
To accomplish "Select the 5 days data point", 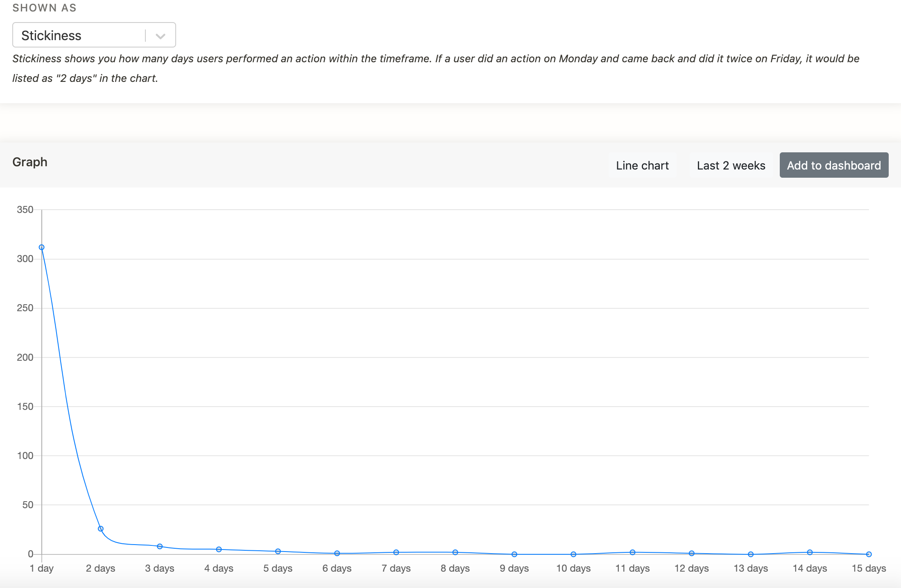I will (278, 551).
